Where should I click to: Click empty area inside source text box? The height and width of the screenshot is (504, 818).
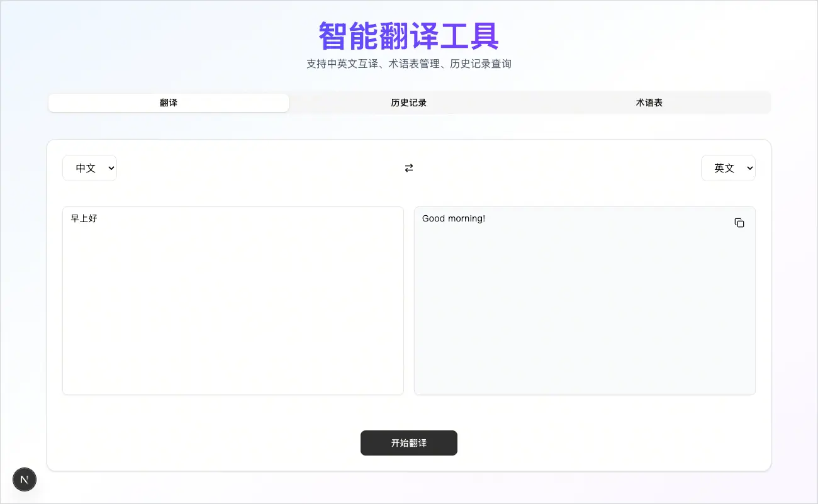pos(233,315)
